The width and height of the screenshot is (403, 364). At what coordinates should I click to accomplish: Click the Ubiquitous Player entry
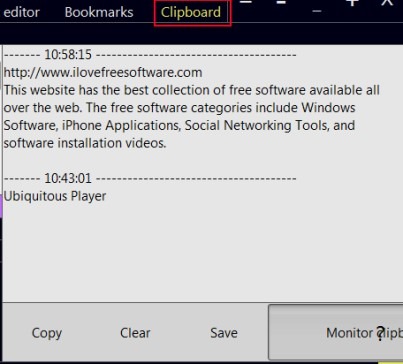(x=55, y=196)
